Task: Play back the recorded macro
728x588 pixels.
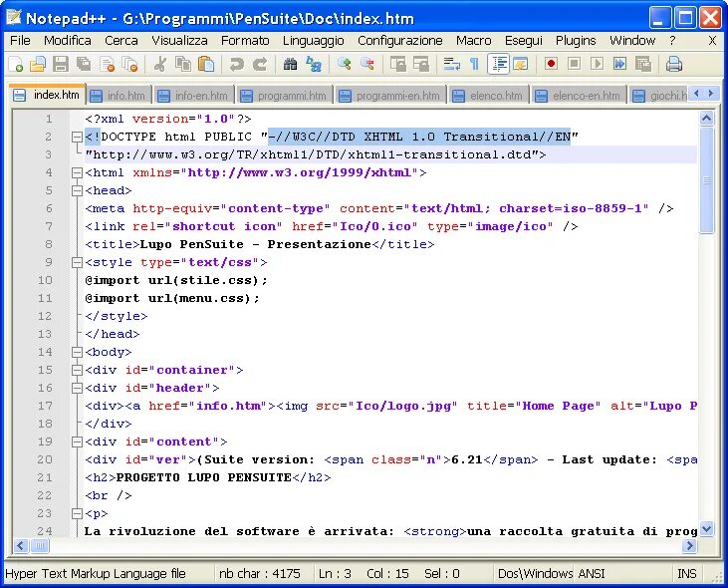Action: [x=598, y=63]
